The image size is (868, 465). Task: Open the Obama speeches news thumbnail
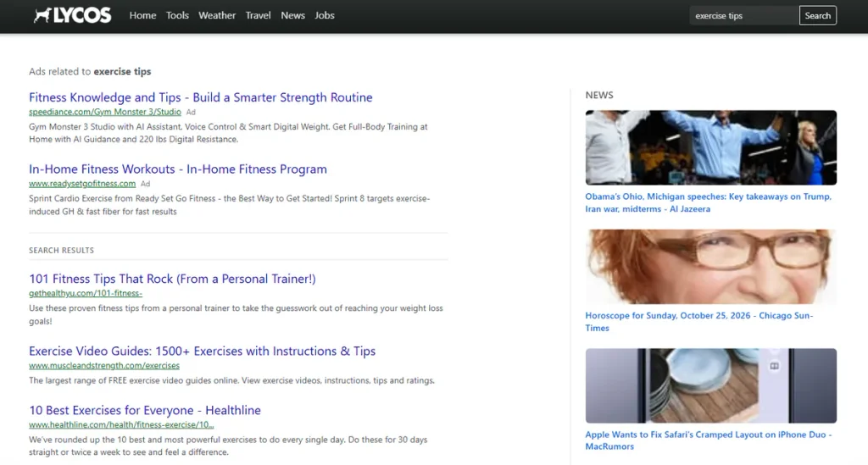click(711, 147)
